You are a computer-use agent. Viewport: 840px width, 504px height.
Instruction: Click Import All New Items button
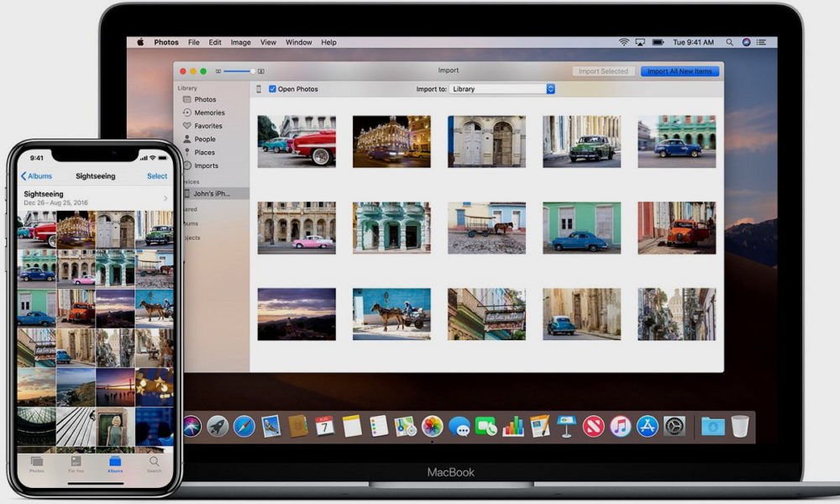(x=680, y=71)
